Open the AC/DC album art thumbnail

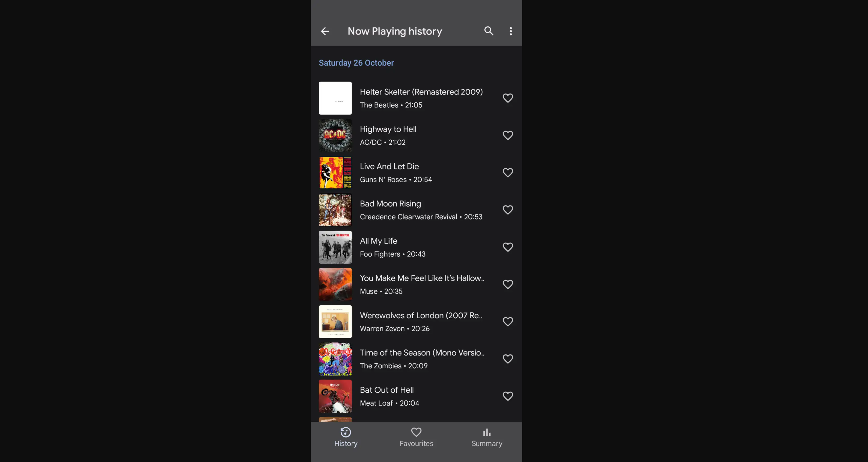coord(335,135)
